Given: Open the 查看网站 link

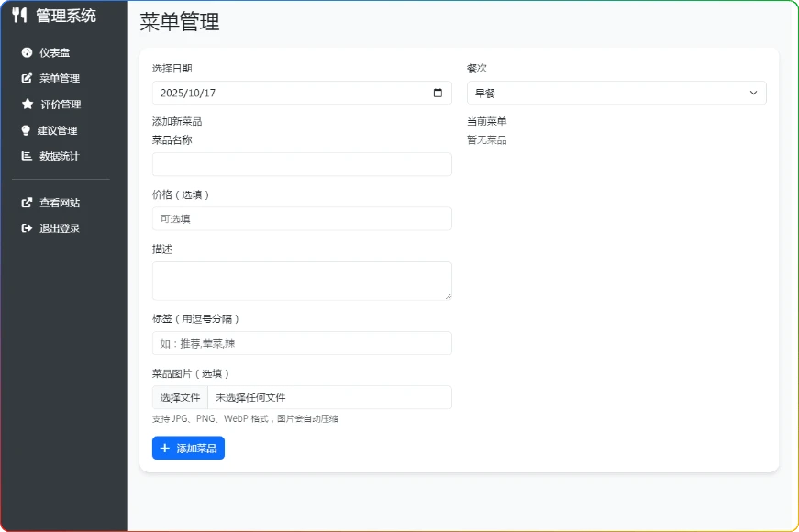Looking at the screenshot, I should click(60, 203).
